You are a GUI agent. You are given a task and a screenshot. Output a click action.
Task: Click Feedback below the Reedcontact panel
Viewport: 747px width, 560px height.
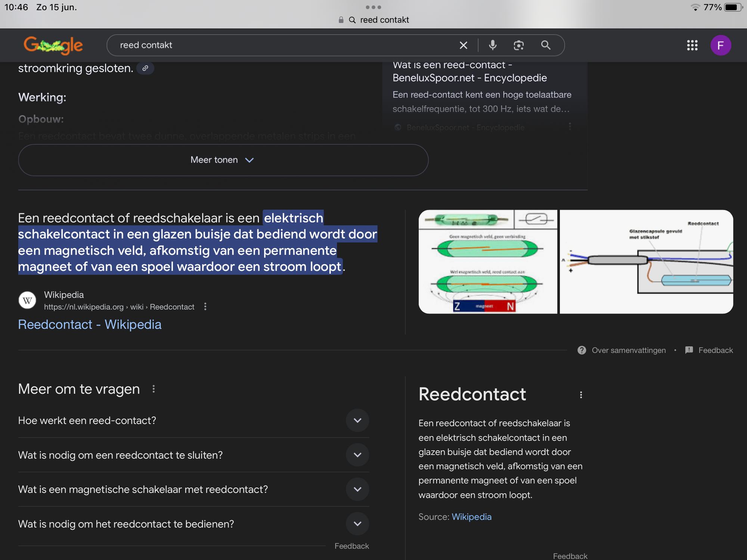tap(570, 556)
